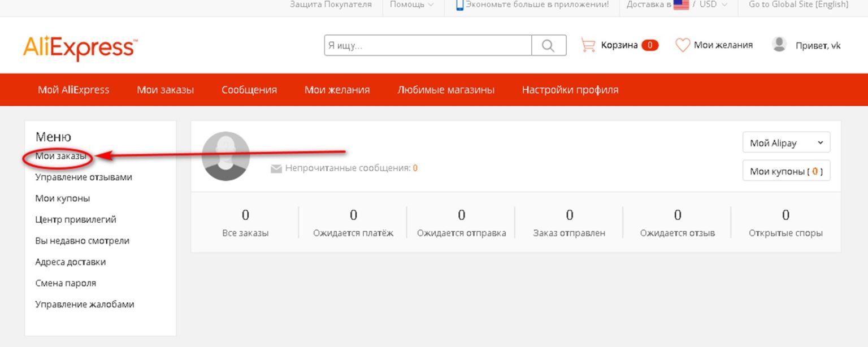The width and height of the screenshot is (868, 347).
Task: Click the Привет, vk greeting
Action: tap(818, 46)
